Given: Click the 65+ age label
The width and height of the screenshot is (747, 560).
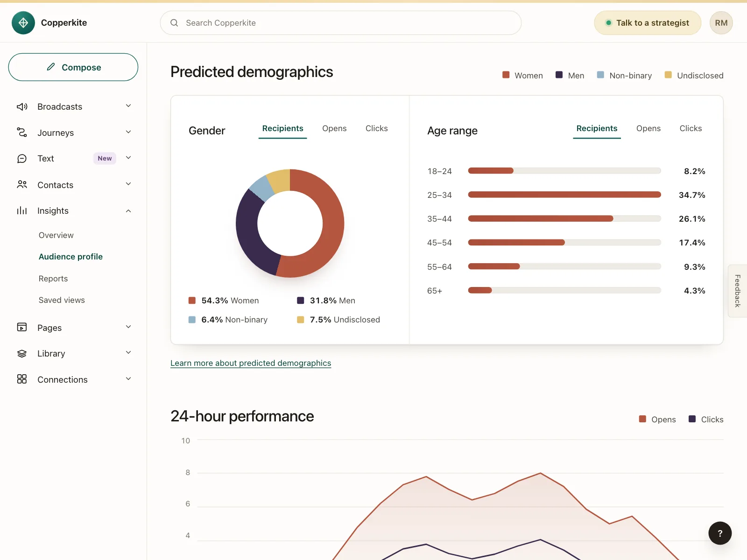Looking at the screenshot, I should coord(435,291).
